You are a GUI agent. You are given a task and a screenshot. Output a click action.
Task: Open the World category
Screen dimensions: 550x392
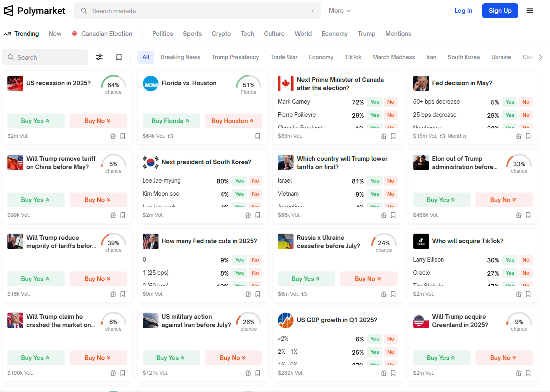[x=303, y=34]
